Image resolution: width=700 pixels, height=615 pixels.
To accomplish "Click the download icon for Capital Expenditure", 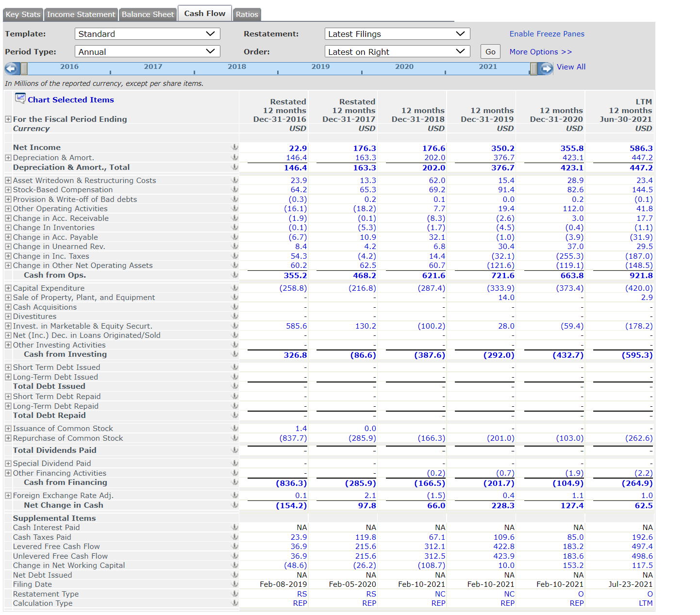I will (x=235, y=288).
